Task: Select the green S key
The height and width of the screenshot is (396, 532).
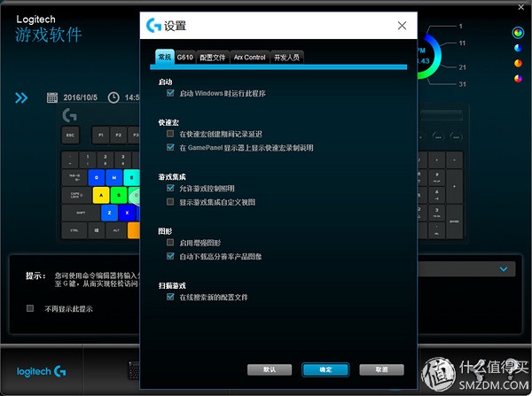Action: coord(119,195)
